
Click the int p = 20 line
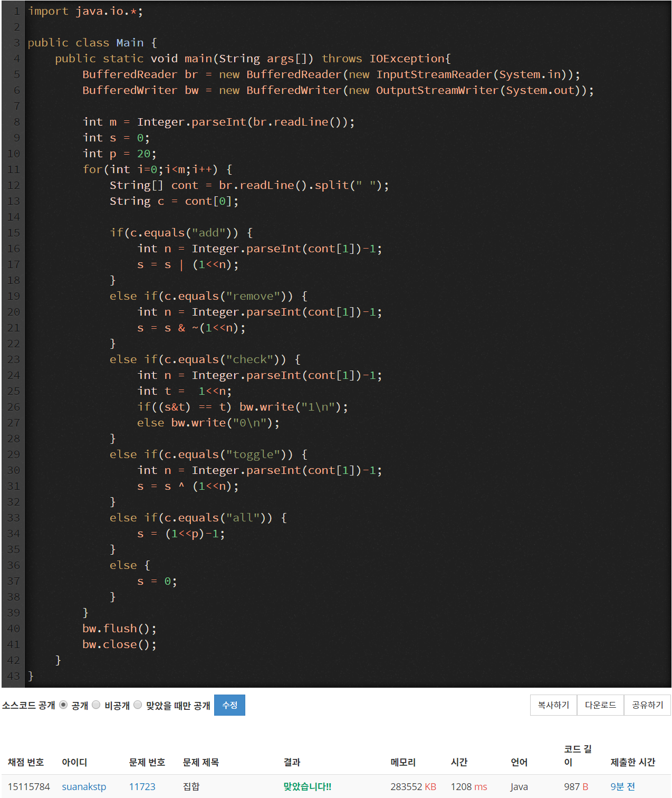(x=119, y=154)
